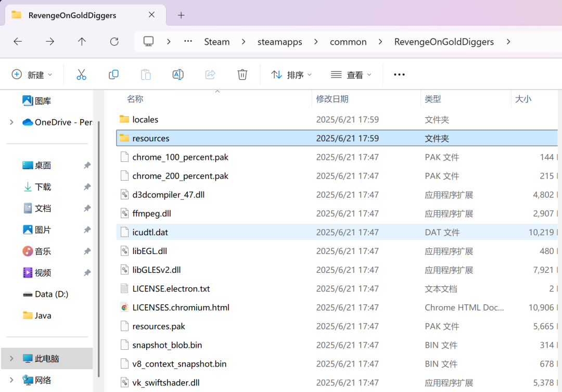Sort by 修改日期 Date modified column
Screen dimensions: 562x392
click(332, 99)
